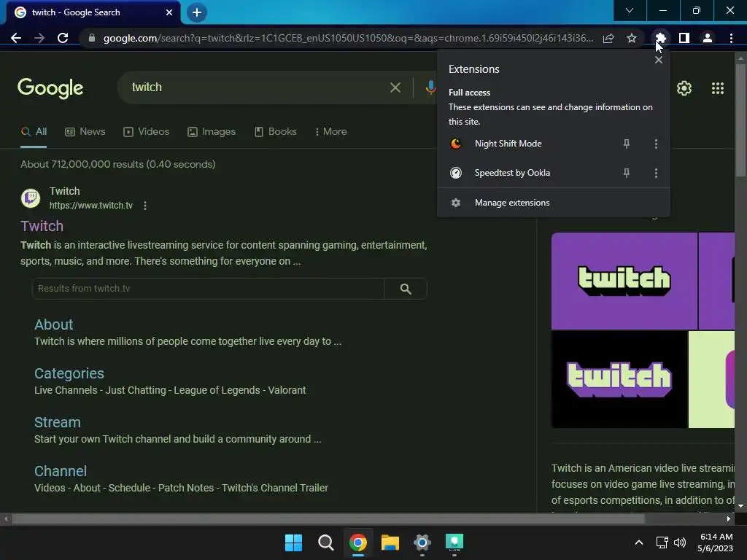Open the Stream sitelink

58,423
